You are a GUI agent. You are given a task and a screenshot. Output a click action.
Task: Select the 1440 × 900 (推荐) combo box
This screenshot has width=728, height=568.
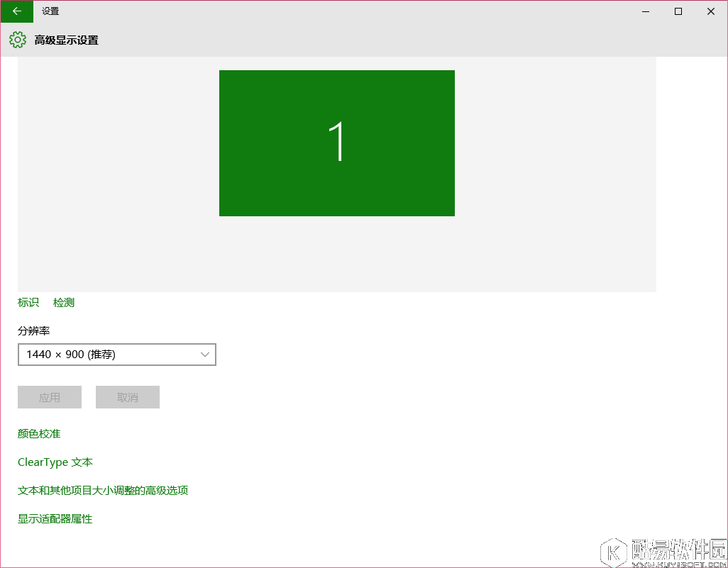pyautogui.click(x=116, y=355)
